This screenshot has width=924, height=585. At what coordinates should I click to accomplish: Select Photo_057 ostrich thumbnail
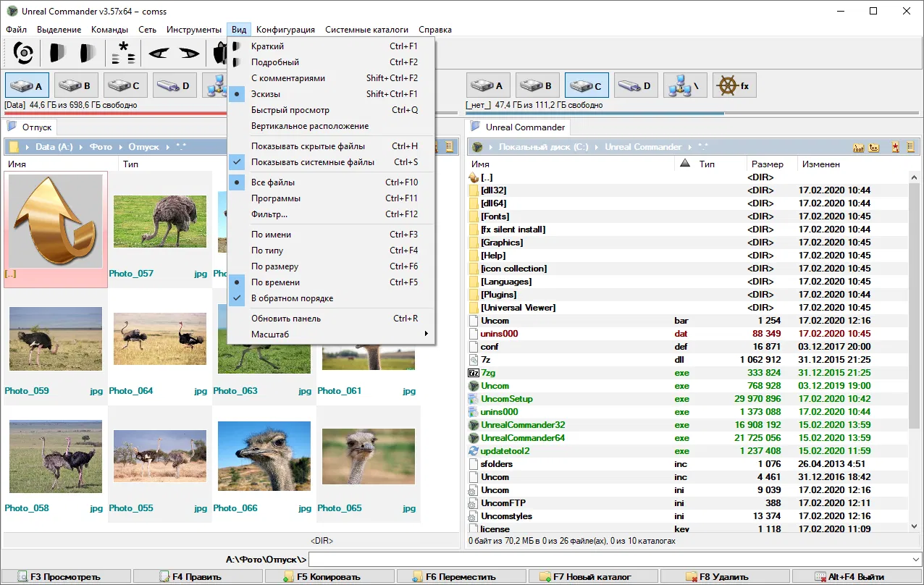[160, 221]
